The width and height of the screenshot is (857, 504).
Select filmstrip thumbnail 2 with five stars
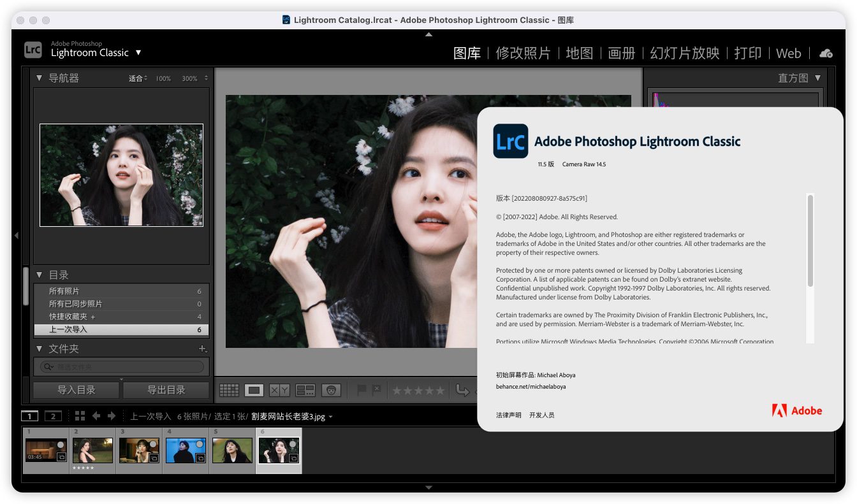tap(92, 450)
